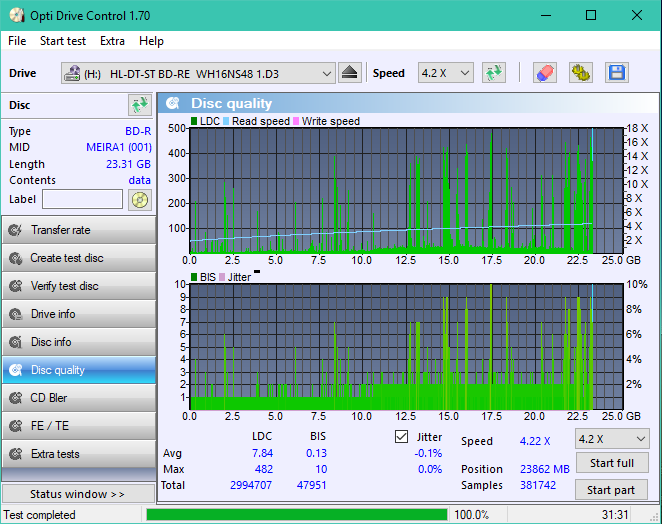
Task: Switch to CD Bler panel
Action: (79, 398)
